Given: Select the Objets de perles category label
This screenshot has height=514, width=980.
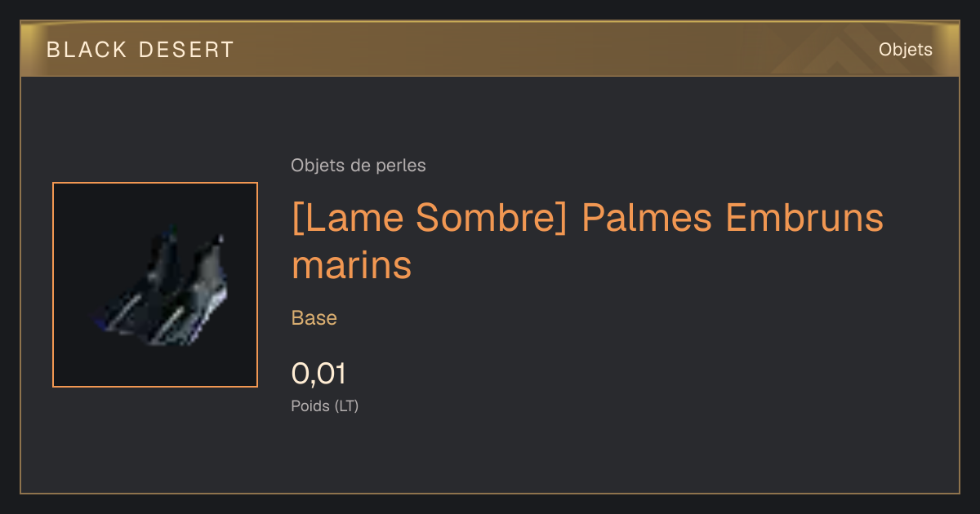Looking at the screenshot, I should [359, 166].
